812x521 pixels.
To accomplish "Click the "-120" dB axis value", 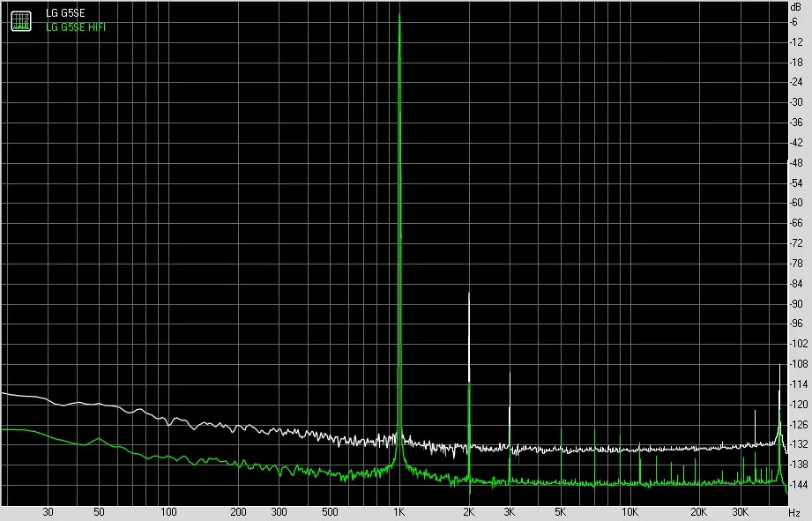I will click(x=798, y=404).
